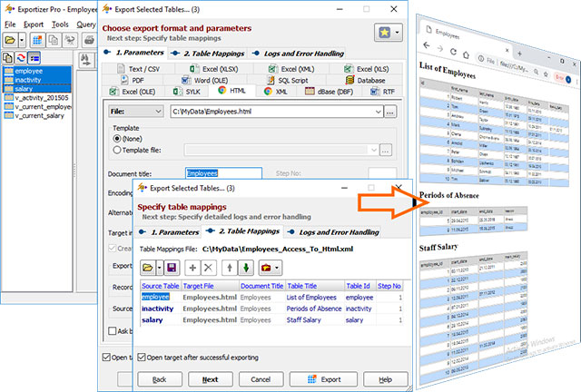This screenshot has height=392, width=581.
Task: Open the dropdown arrow beside red folder icon
Action: coord(278,268)
